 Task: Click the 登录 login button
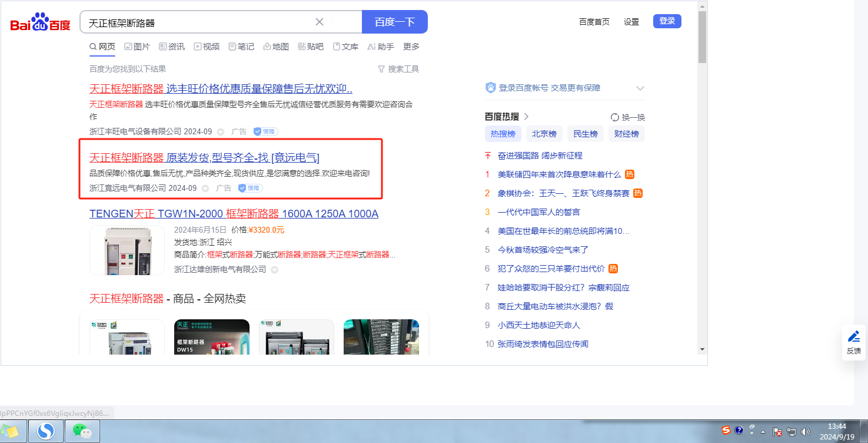pos(667,21)
